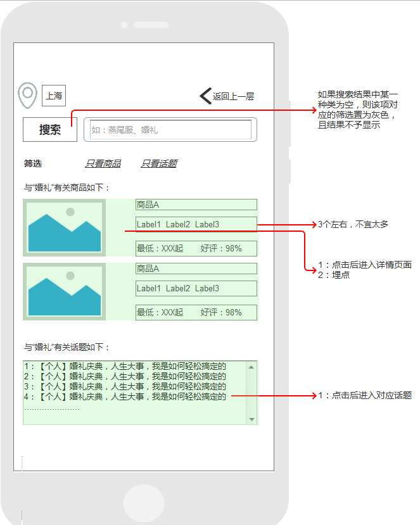Click the second product's Label1 Label2 Label3 row
Viewport: 420px width, 525px height.
pyautogui.click(x=196, y=288)
